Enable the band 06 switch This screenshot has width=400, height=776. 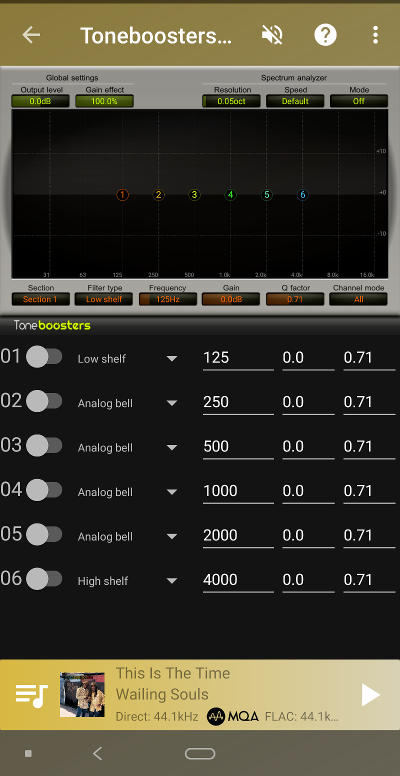(x=44, y=579)
